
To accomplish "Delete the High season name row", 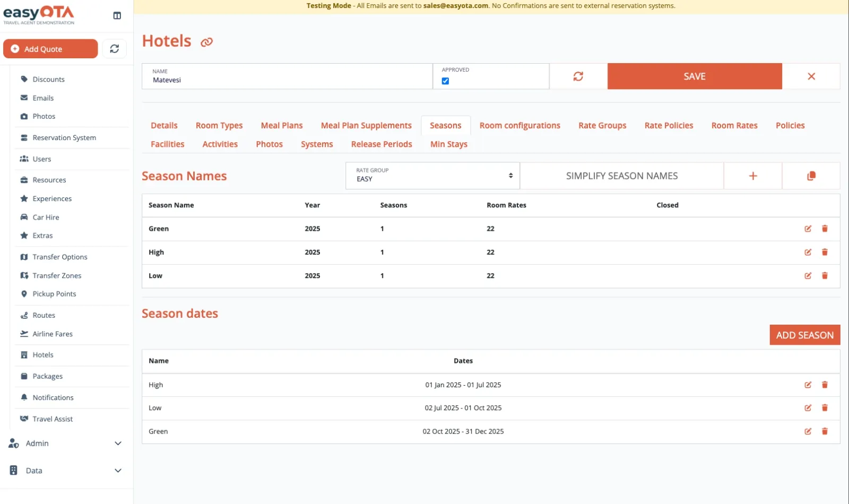I will pyautogui.click(x=825, y=252).
